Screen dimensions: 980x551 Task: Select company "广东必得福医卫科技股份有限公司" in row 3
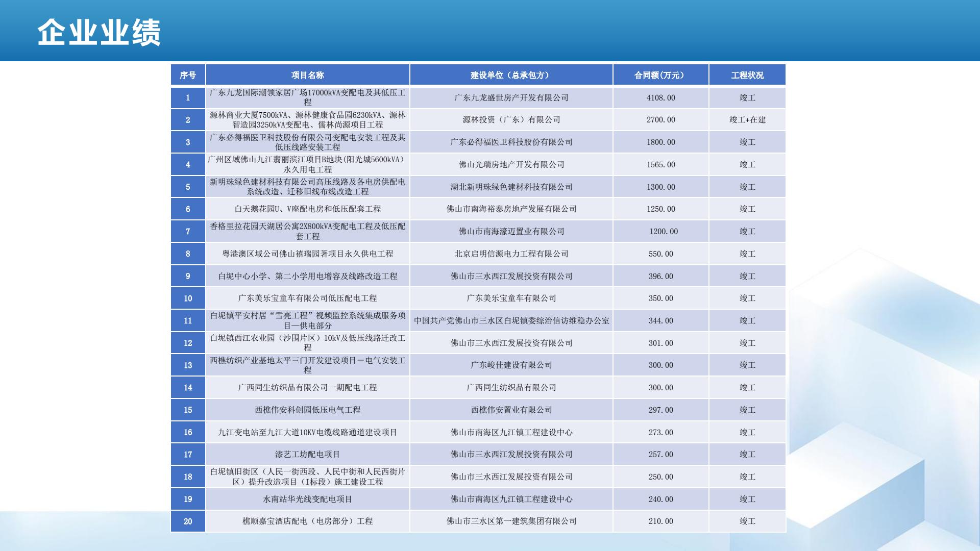[511, 142]
